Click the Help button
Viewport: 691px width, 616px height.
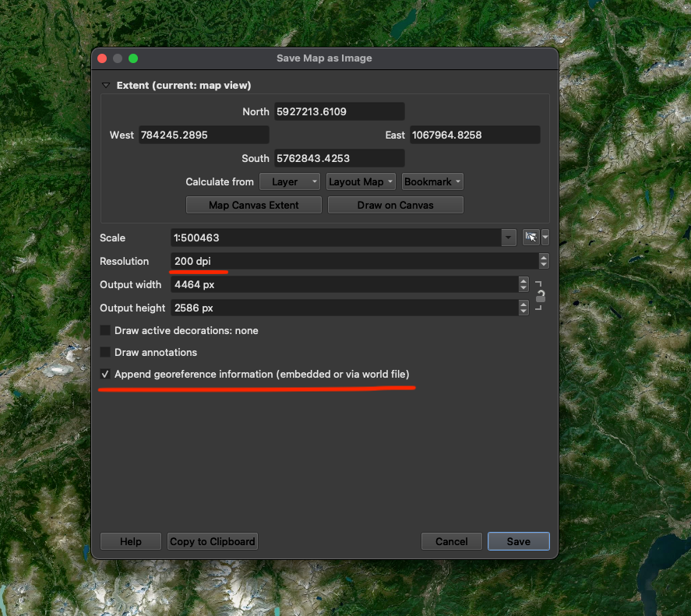[x=131, y=541]
